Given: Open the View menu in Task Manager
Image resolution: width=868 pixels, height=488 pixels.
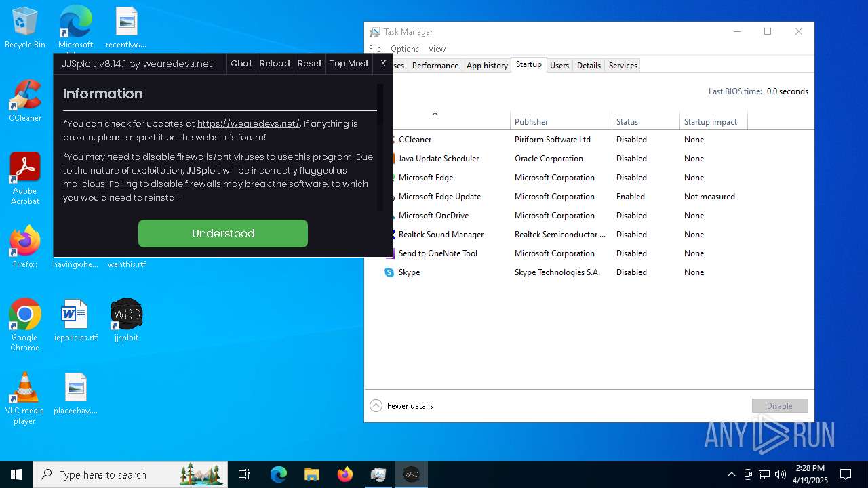Looking at the screenshot, I should pos(437,49).
